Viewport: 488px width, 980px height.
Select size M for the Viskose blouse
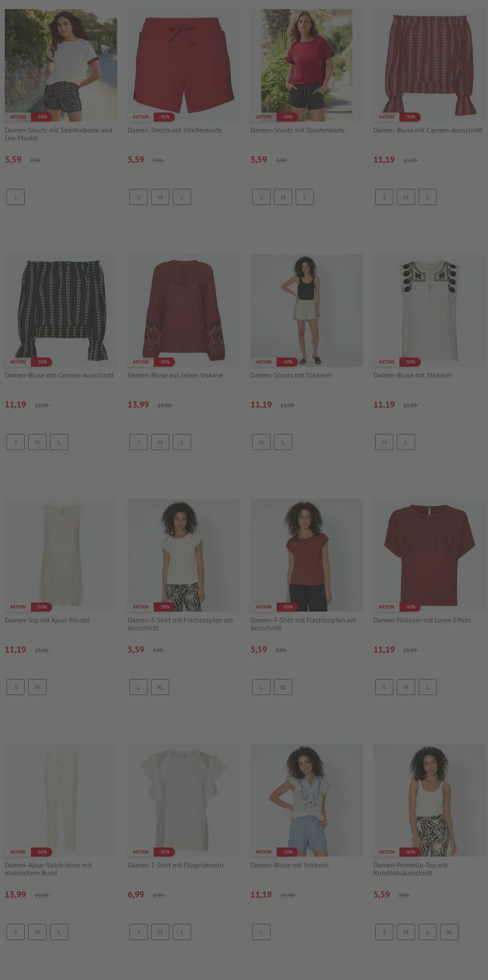[x=160, y=442]
